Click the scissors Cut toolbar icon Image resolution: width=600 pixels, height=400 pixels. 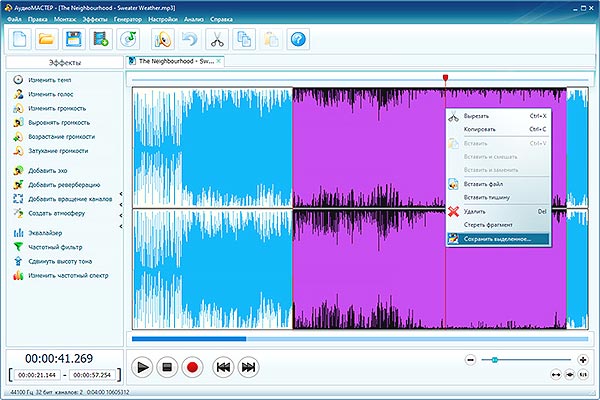pyautogui.click(x=217, y=39)
